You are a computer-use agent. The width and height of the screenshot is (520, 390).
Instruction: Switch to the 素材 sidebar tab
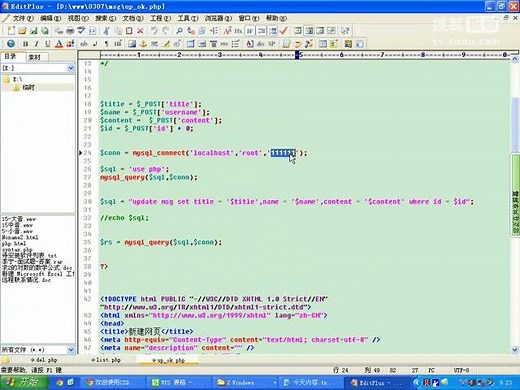point(35,57)
